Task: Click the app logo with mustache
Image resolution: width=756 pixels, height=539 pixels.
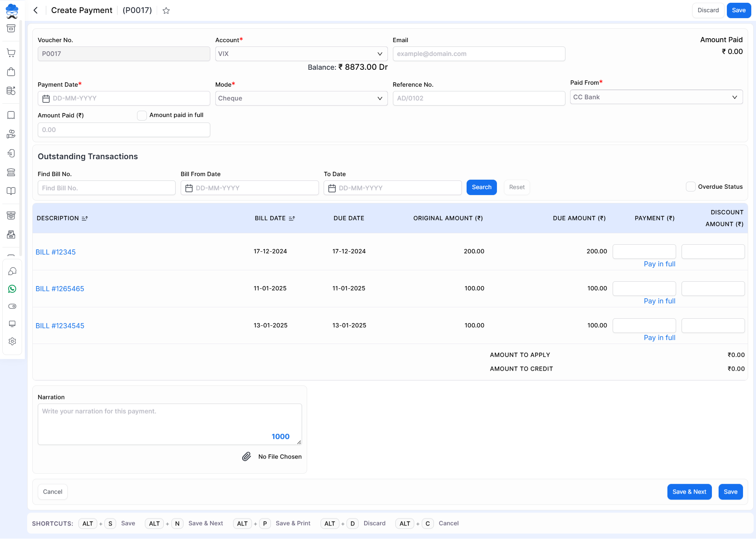Action: 12,11
